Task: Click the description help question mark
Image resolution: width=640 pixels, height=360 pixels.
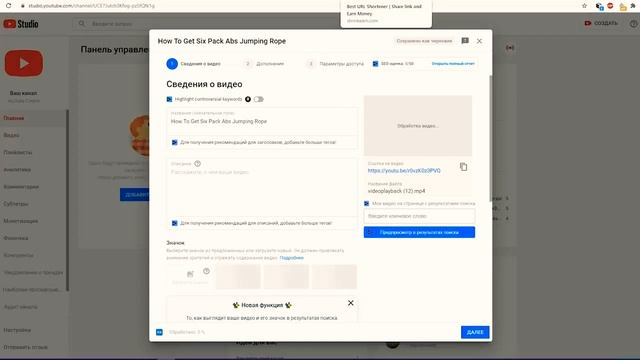Action: point(198,164)
